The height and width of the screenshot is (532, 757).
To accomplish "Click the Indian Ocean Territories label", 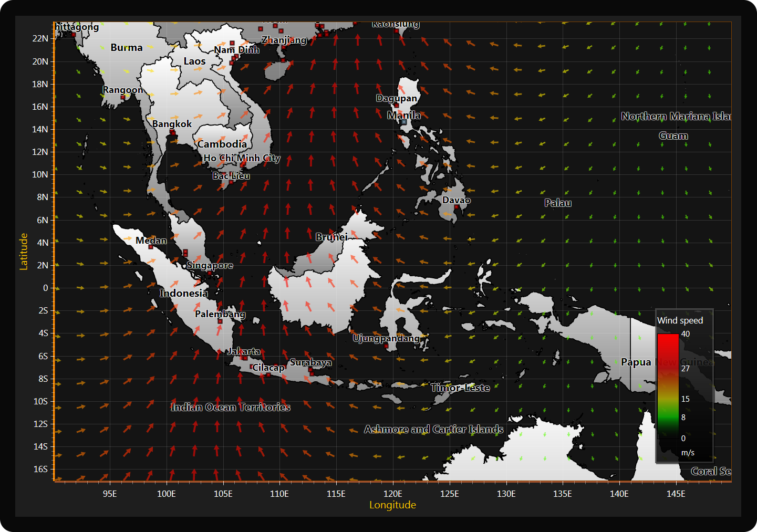I will (231, 407).
